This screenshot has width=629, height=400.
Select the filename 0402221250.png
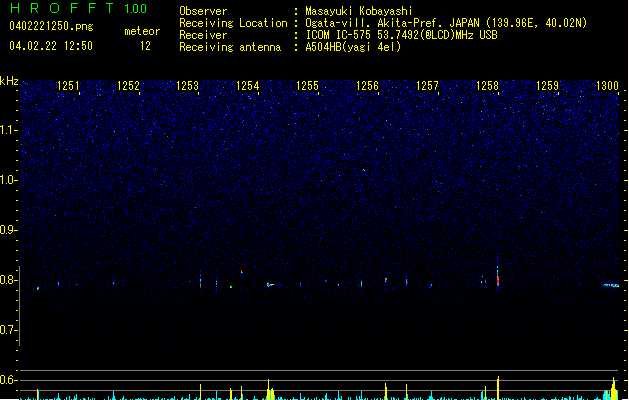coord(51,26)
